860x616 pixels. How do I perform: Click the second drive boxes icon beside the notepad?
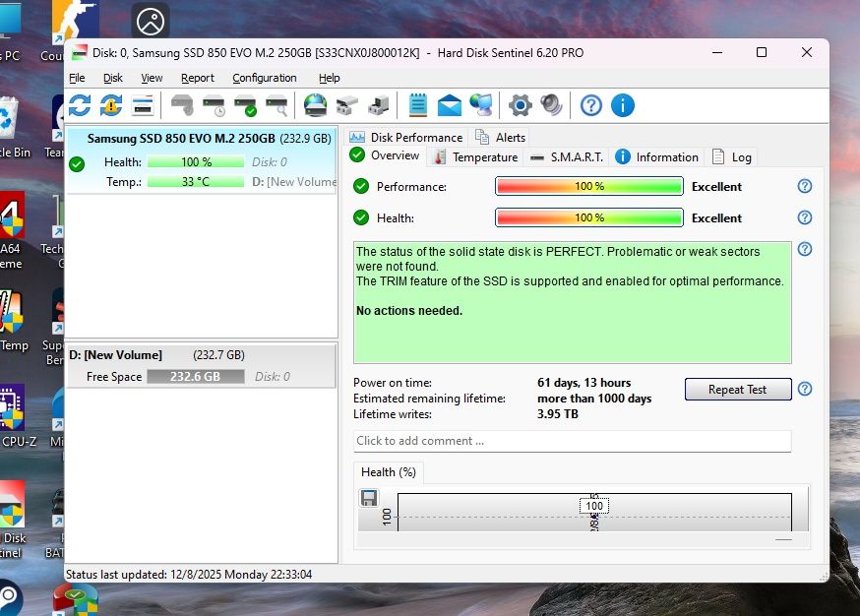point(379,105)
